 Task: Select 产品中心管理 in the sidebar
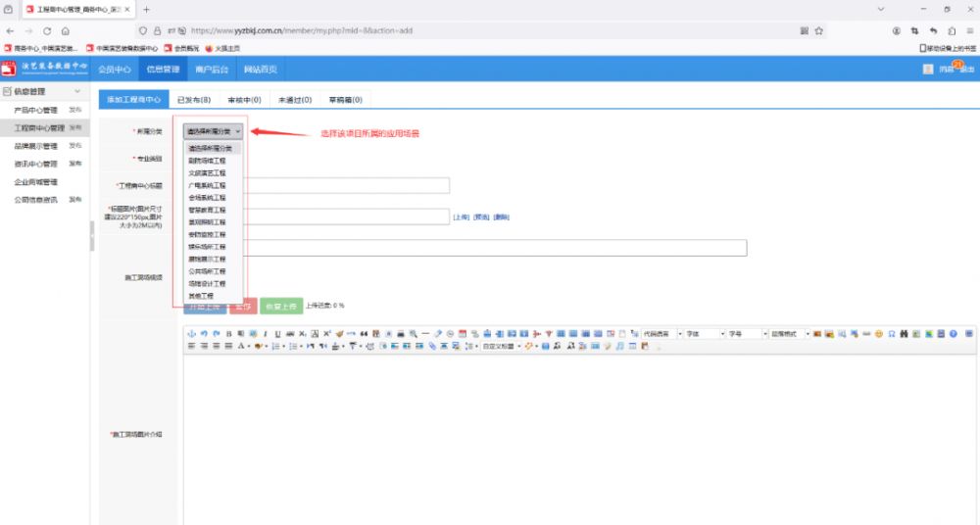point(36,110)
